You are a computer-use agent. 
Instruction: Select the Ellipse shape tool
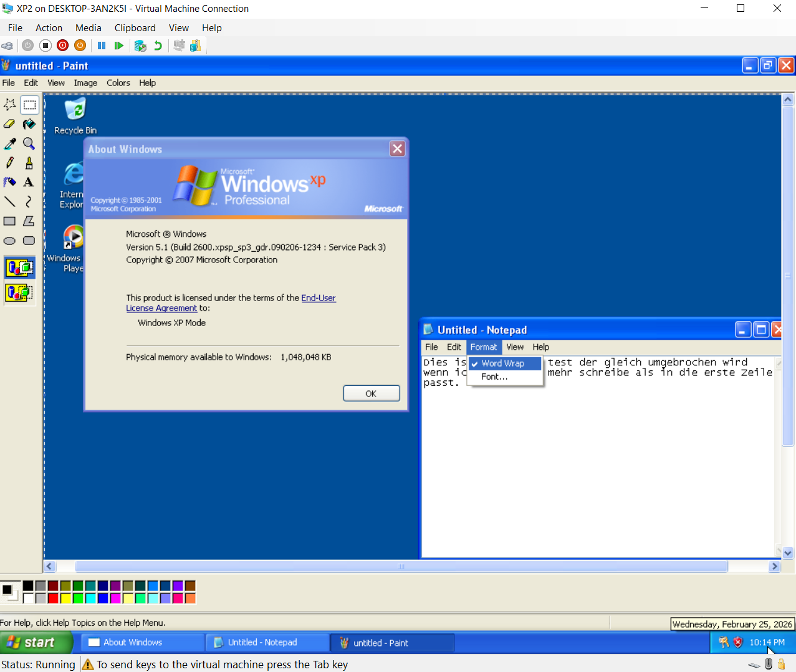10,241
